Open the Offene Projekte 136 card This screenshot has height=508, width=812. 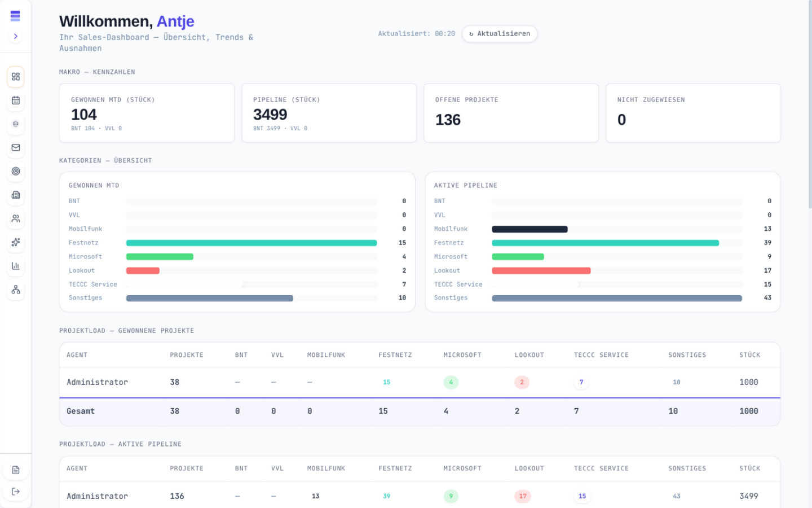click(x=511, y=113)
